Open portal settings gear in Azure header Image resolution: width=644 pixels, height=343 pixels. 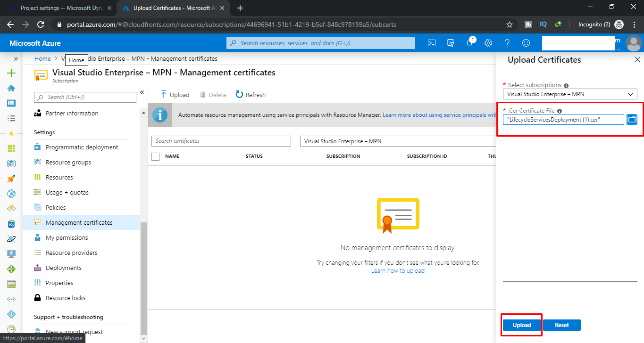tap(488, 43)
